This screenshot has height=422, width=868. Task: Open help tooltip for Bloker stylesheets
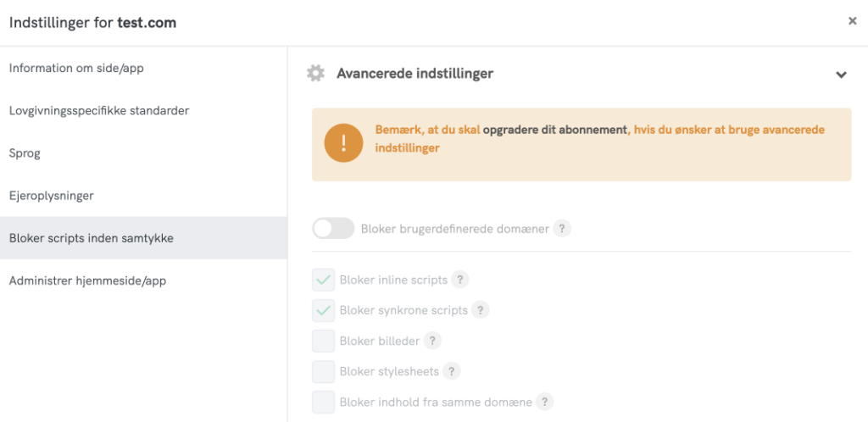pyautogui.click(x=451, y=371)
